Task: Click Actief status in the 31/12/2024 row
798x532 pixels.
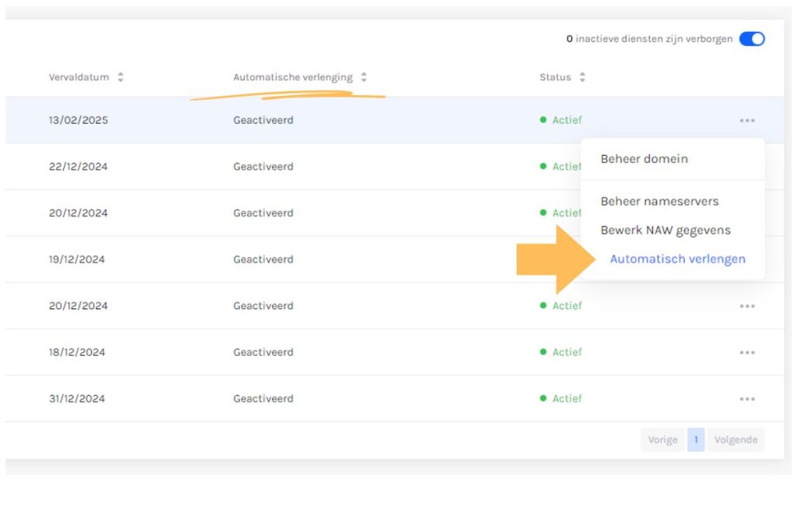Action: pos(567,399)
